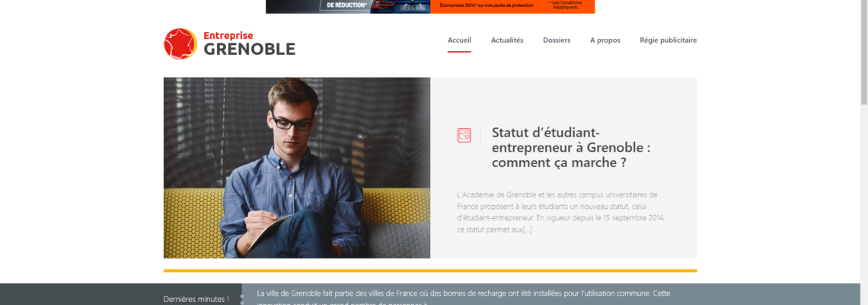Click the image post-format icon beside article title

pyautogui.click(x=464, y=135)
